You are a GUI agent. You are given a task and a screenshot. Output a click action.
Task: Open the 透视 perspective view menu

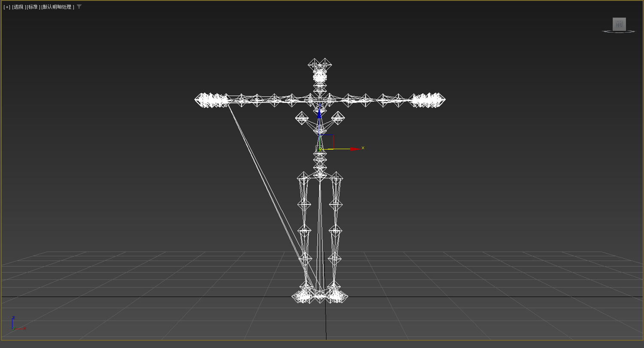(x=19, y=7)
